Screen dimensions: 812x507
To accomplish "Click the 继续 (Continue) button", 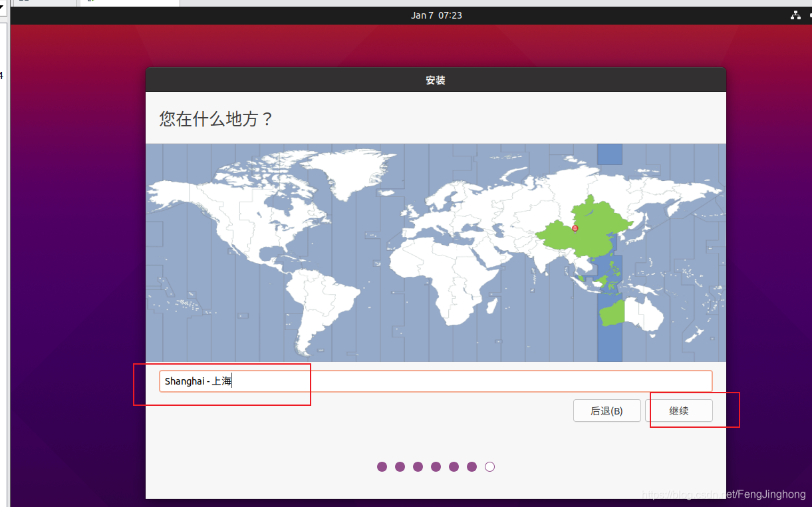I will (679, 411).
